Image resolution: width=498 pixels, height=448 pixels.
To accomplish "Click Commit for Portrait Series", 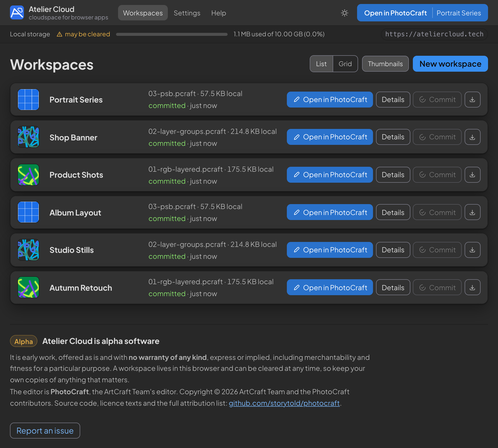I will click(437, 100).
